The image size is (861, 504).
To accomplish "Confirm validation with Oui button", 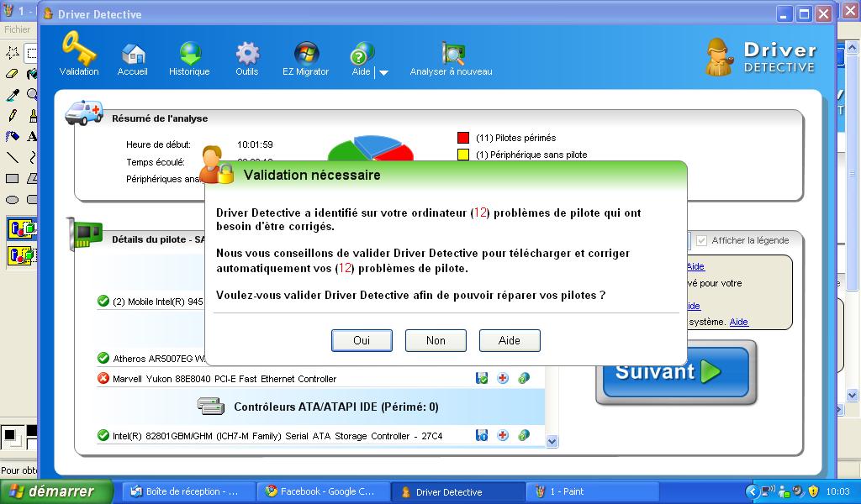I will pyautogui.click(x=362, y=340).
